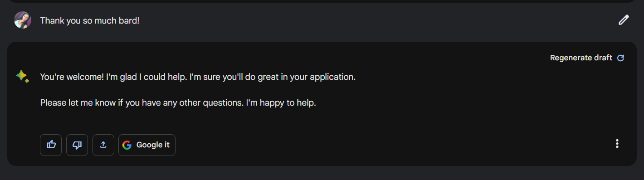The width and height of the screenshot is (644, 180).
Task: Click the user profile avatar
Action: (x=23, y=20)
